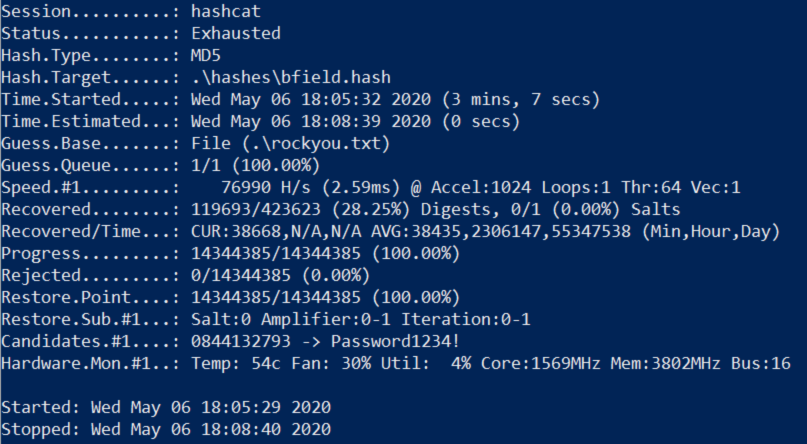Image resolution: width=807 pixels, height=444 pixels.
Task: Click the Temp: 54c hardware reading
Action: [x=236, y=363]
